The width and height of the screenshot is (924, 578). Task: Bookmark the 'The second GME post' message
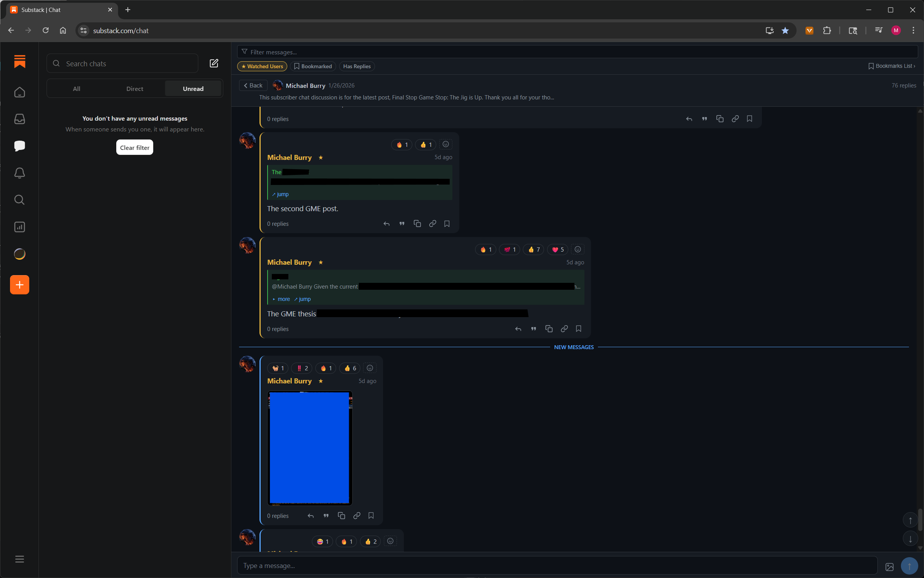447,223
